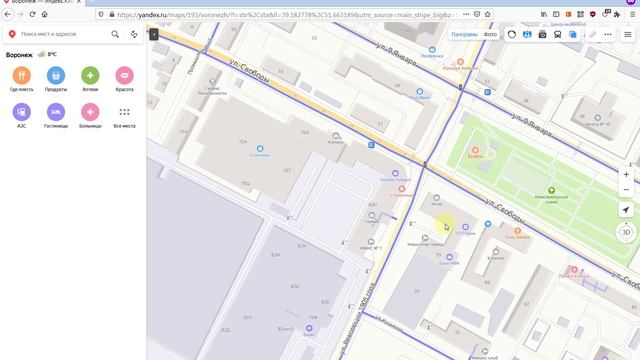
Task: Open the browser home page
Action: 44,14
